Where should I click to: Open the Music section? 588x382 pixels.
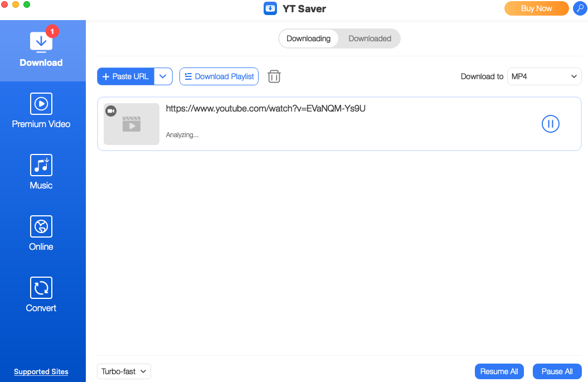tap(41, 172)
